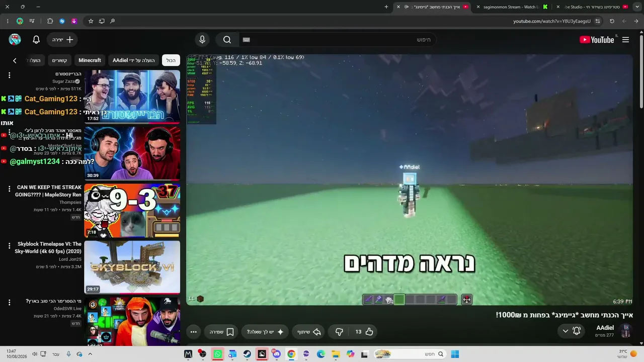Go to YouTube home via the logo
The height and width of the screenshot is (362, 644).
(x=597, y=40)
